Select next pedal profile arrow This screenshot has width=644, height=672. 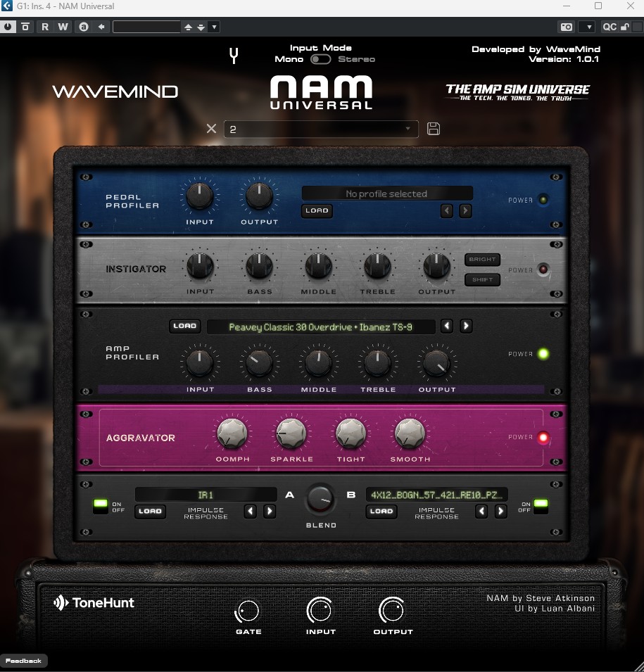[x=465, y=210]
